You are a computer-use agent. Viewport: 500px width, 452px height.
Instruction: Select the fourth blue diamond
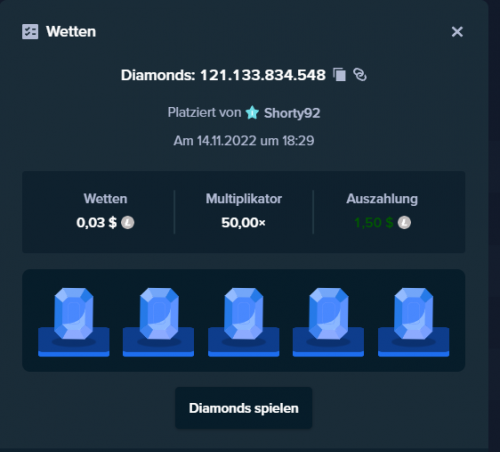329,314
